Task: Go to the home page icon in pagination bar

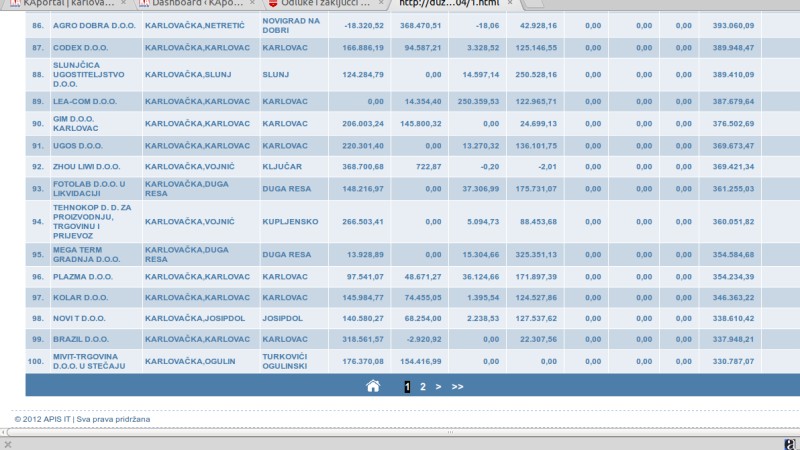Action: [x=373, y=386]
